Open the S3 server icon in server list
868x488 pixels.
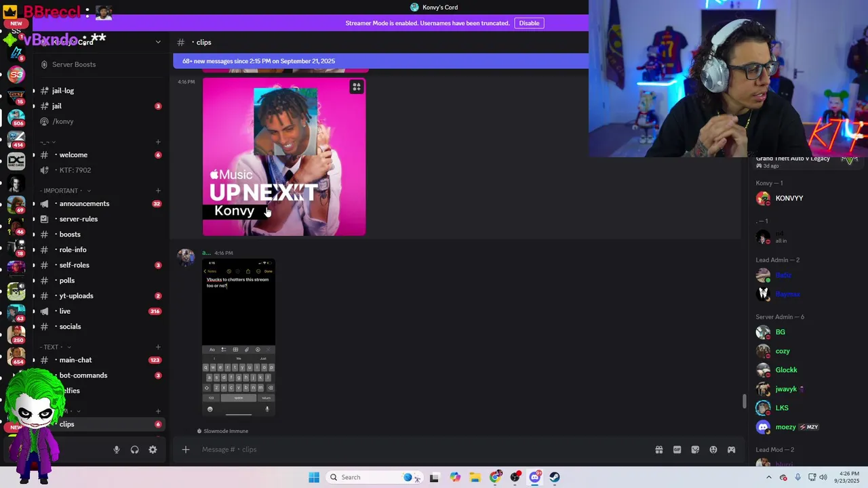point(16,75)
